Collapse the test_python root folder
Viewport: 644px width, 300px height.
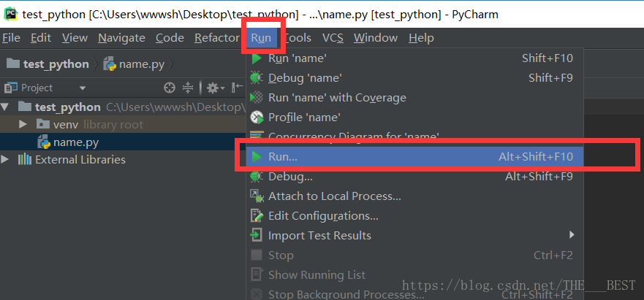pos(5,107)
